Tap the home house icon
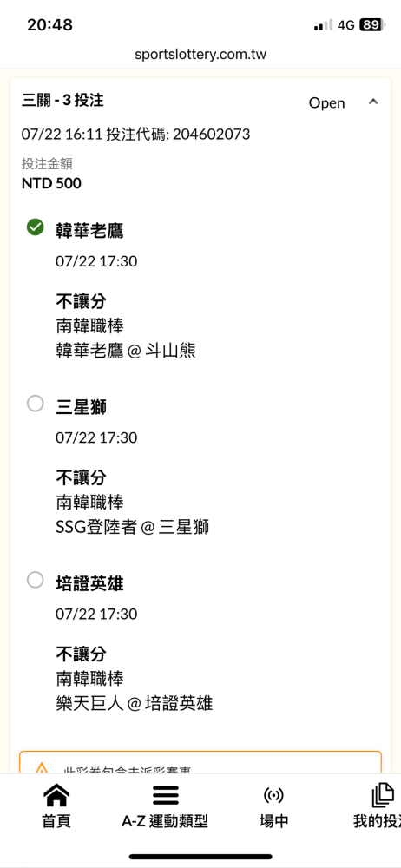 56,795
